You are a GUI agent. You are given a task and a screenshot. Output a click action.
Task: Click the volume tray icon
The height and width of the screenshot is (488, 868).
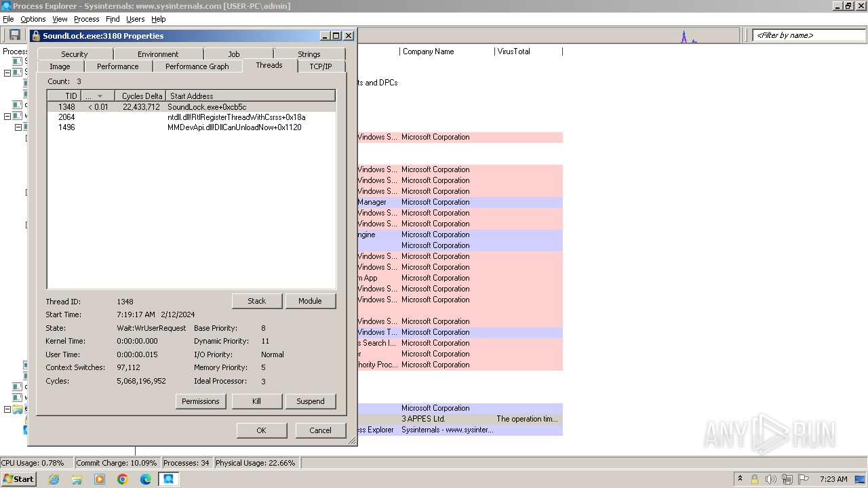[771, 479]
